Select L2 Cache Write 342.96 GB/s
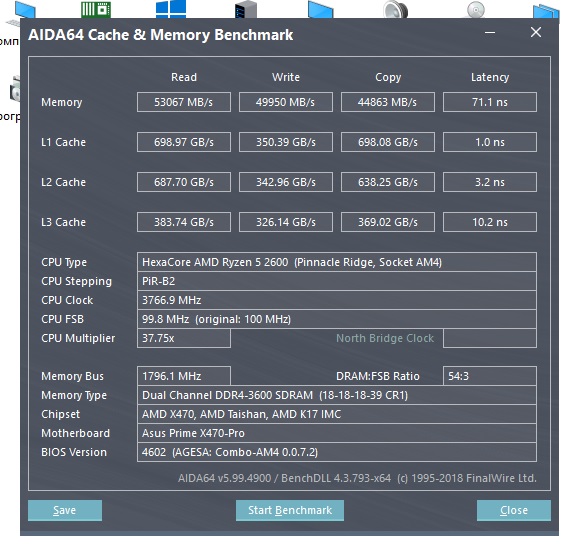This screenshot has height=549, width=580. click(x=286, y=182)
